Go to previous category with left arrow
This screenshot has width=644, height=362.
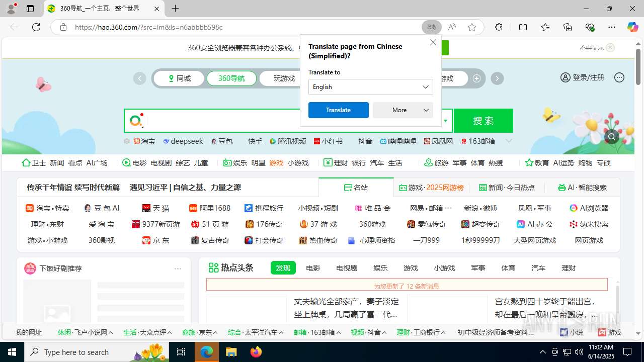coord(139,78)
